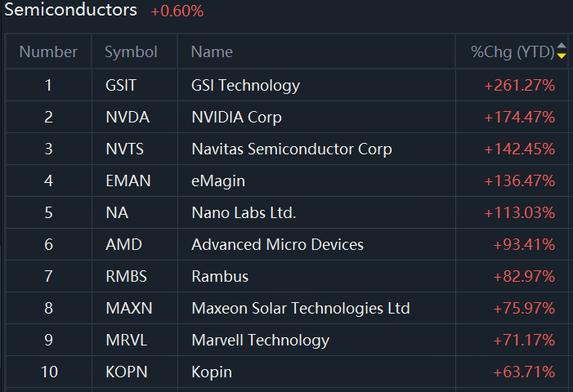
Task: Click GSI Technology's +261.27% change value
Action: click(520, 85)
